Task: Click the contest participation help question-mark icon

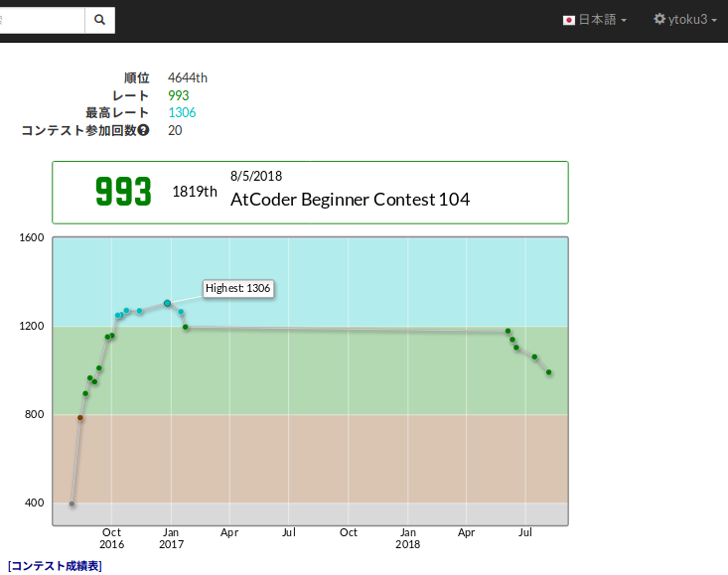Action: point(143,130)
